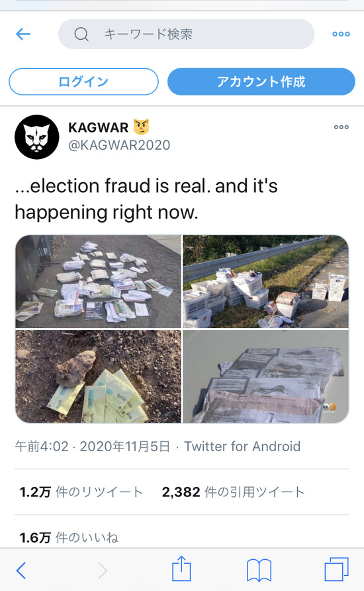The height and width of the screenshot is (591, 364).
Task: View the yellow envelopes under rock photo
Action: (98, 376)
